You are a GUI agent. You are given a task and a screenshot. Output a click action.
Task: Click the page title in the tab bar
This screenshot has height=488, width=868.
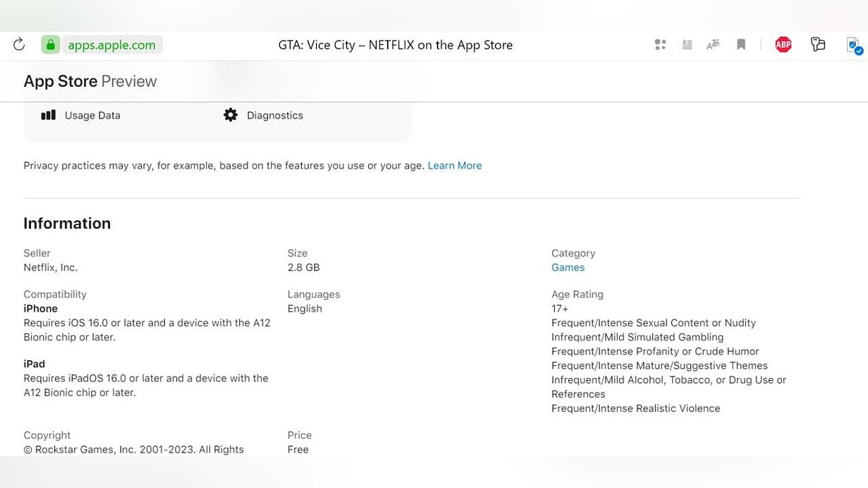pos(395,45)
